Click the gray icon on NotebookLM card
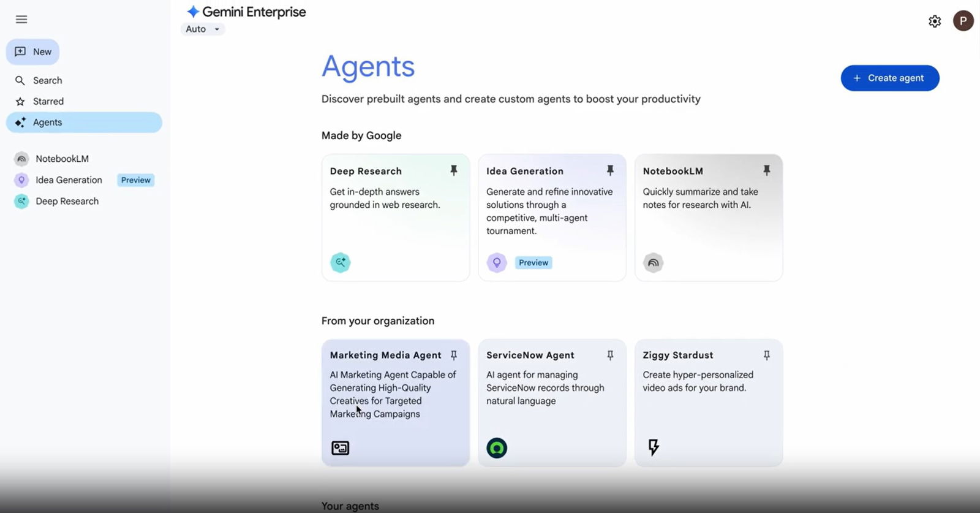 click(x=654, y=262)
